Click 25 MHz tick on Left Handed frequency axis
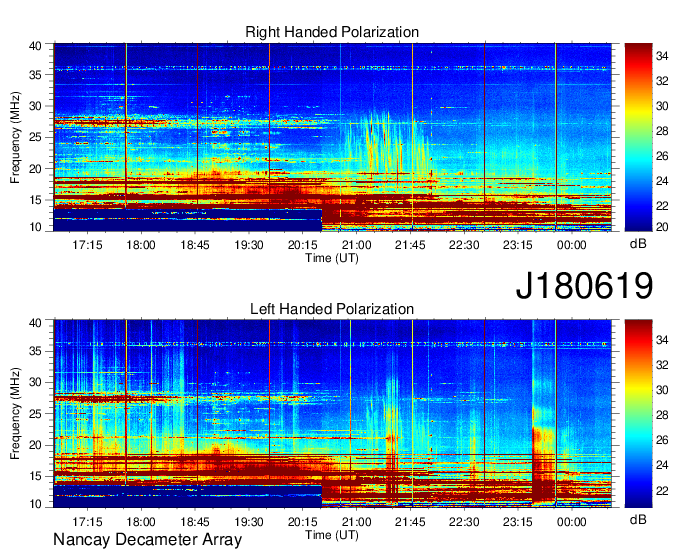Viewport: 680px width, 552px height. tap(36, 414)
